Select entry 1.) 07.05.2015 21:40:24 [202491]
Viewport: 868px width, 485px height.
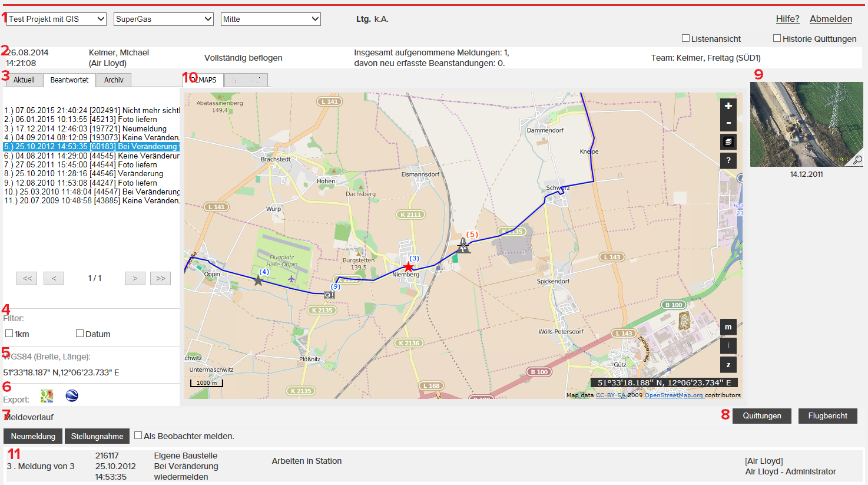point(91,110)
